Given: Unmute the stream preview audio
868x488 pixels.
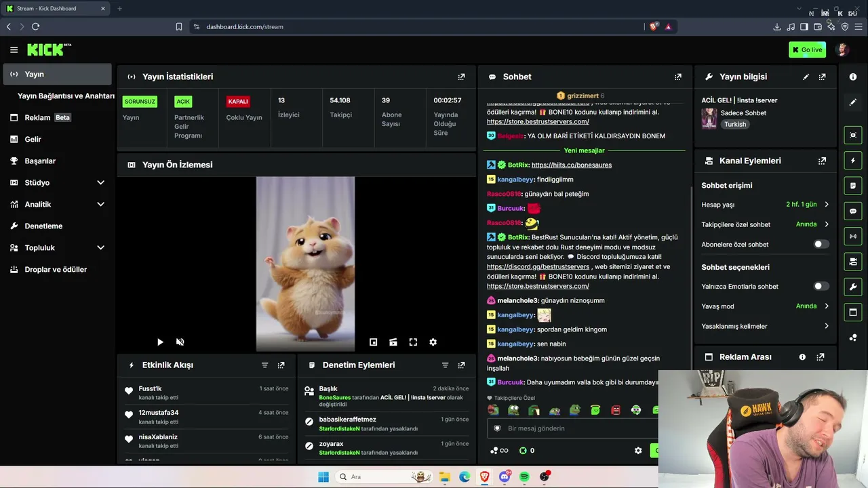Looking at the screenshot, I should pyautogui.click(x=180, y=342).
